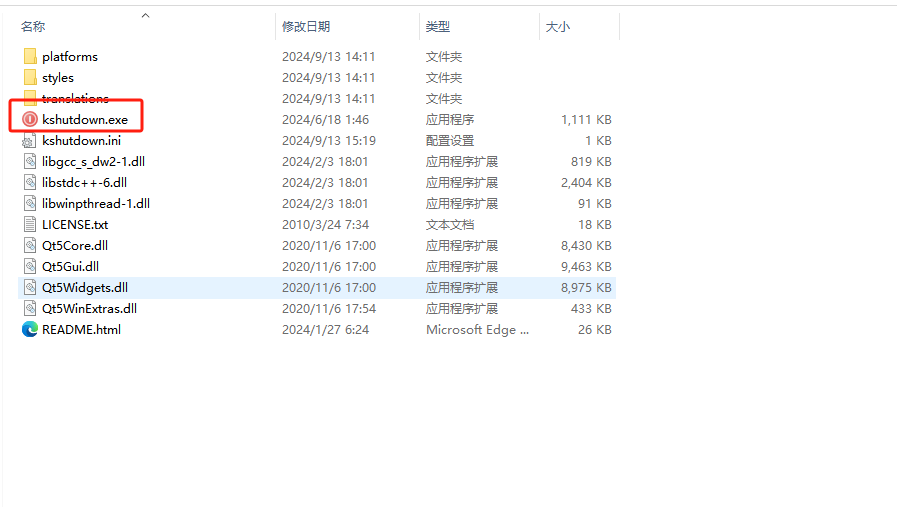Click the LICENSE.txt document icon
Image resolution: width=897 pixels, height=507 pixels.
(x=30, y=224)
